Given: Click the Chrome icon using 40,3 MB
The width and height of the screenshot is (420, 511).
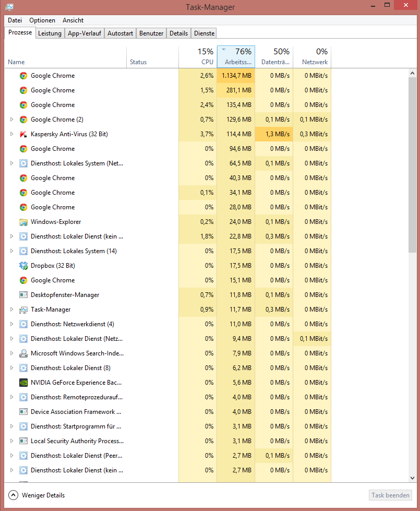Looking at the screenshot, I should click(23, 178).
